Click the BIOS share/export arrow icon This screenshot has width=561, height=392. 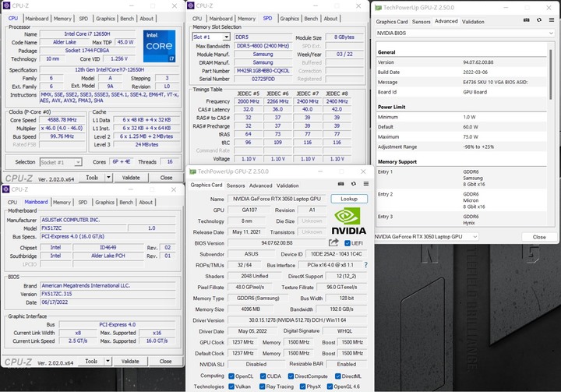click(x=333, y=242)
